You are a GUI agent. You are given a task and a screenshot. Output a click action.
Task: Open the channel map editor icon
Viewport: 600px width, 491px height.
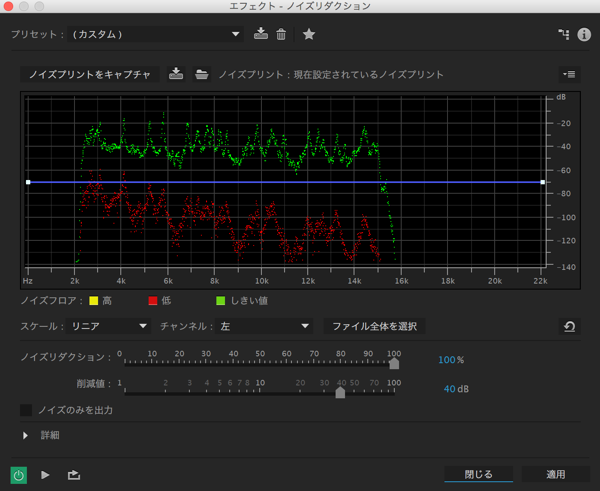click(x=564, y=34)
